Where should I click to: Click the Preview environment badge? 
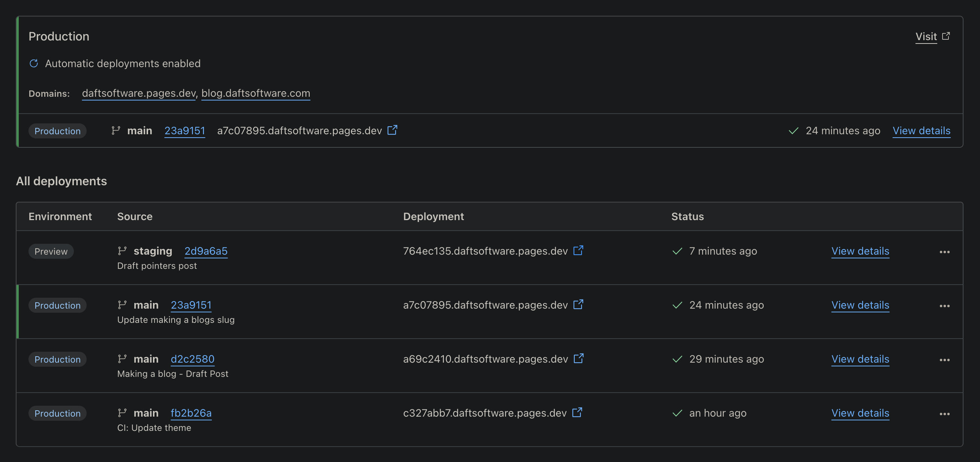[51, 251]
